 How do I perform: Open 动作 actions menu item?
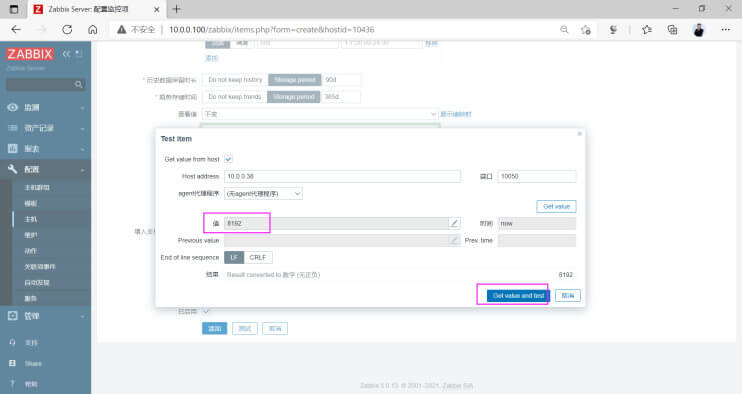point(31,251)
